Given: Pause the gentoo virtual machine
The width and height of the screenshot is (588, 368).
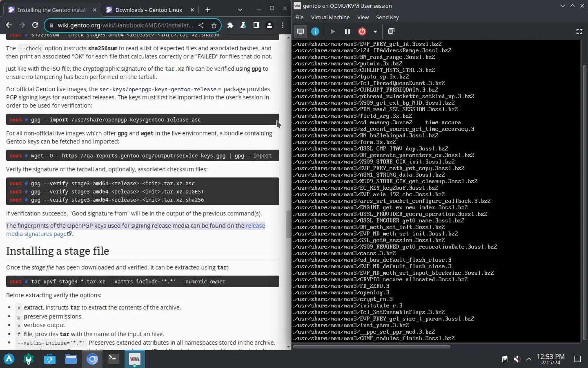Looking at the screenshot, I should pos(347,31).
